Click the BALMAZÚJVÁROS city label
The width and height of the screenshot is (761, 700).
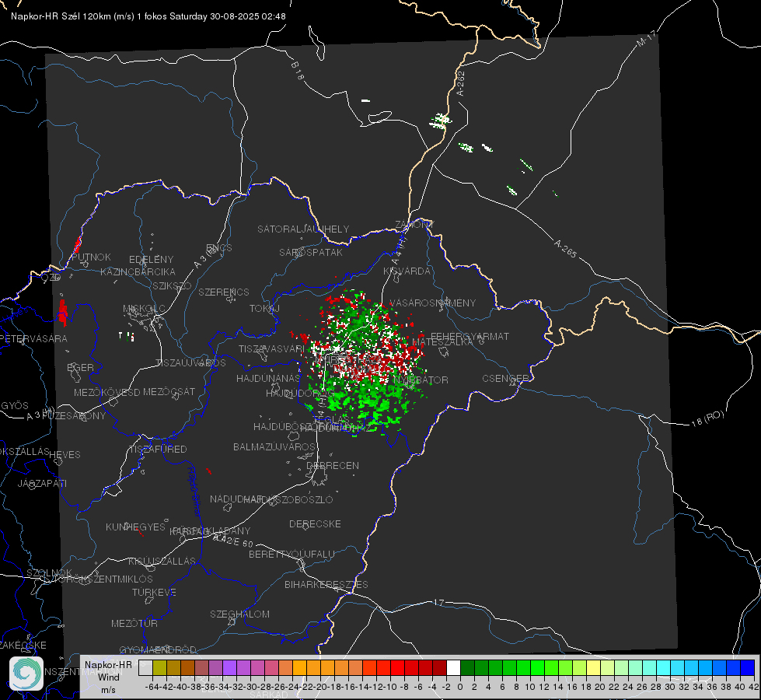tap(274, 446)
